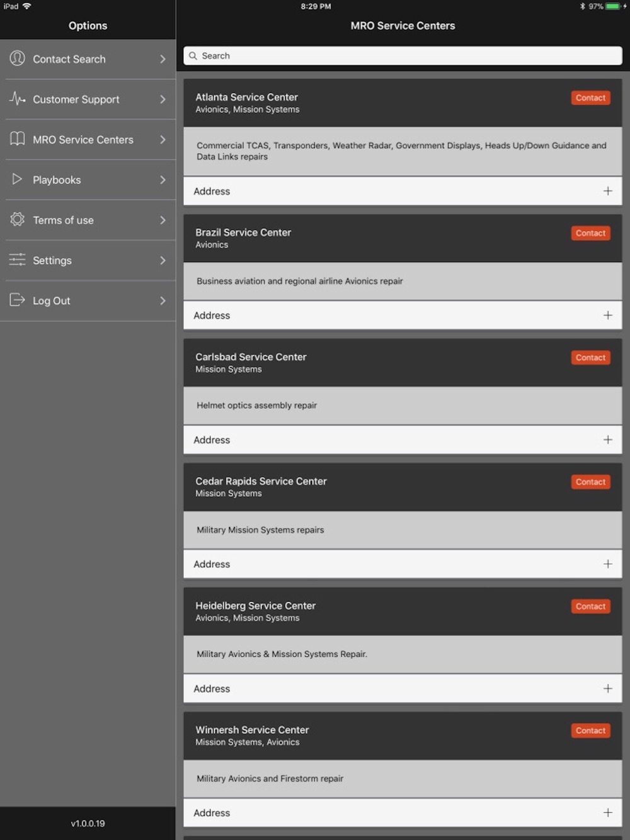Viewport: 630px width, 840px height.
Task: Click the Terms of use gear icon
Action: tap(17, 220)
